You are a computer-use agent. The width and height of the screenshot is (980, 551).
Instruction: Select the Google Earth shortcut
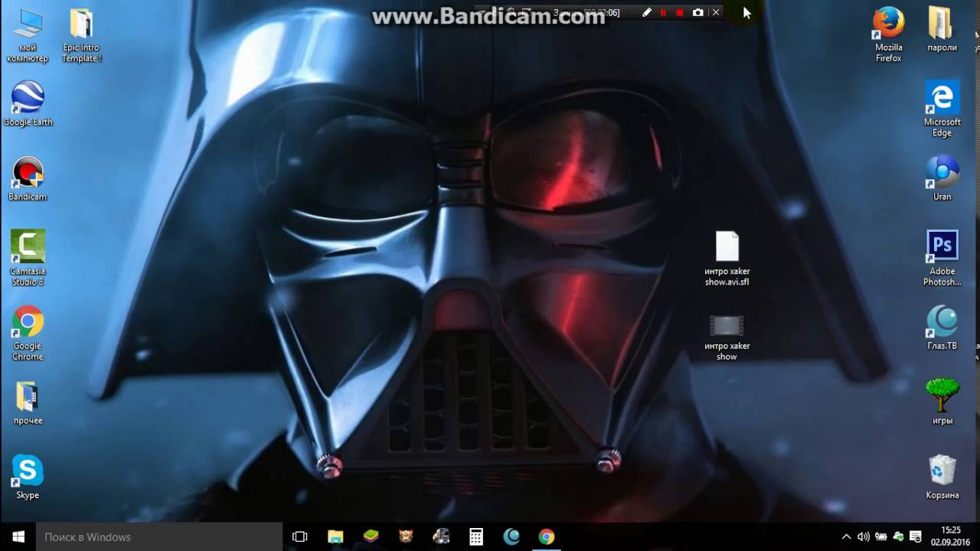pos(28,103)
